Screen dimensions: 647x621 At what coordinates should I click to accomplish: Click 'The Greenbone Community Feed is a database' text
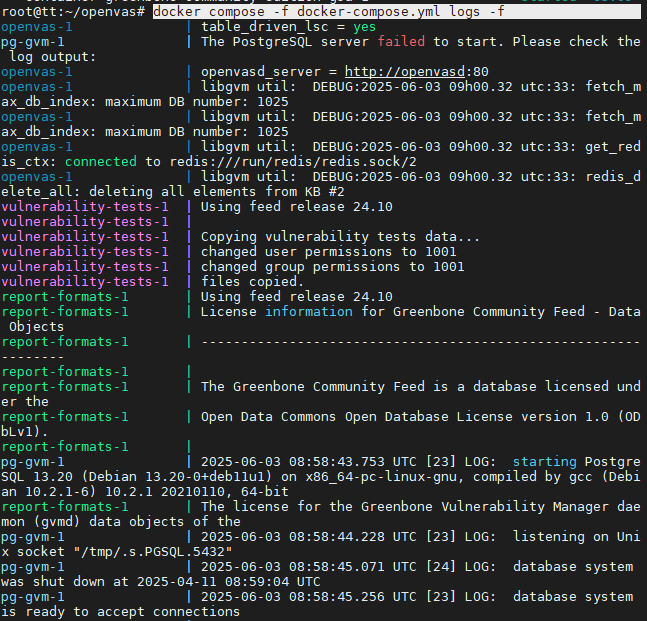[x=368, y=387]
